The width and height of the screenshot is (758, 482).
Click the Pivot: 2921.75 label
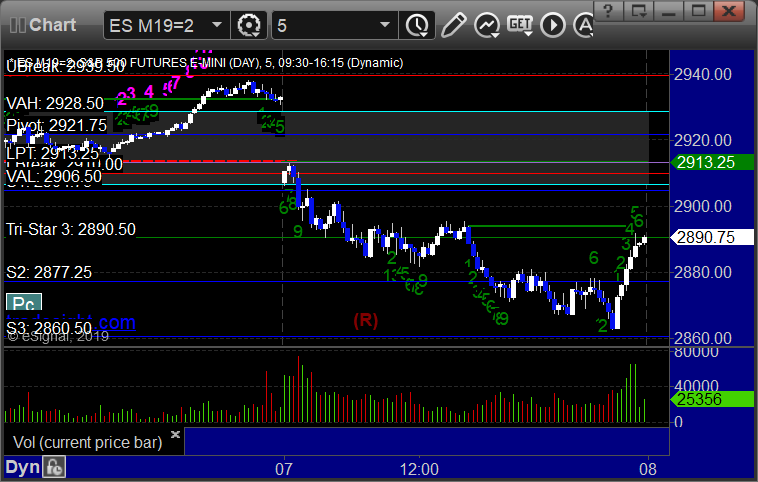click(56, 125)
